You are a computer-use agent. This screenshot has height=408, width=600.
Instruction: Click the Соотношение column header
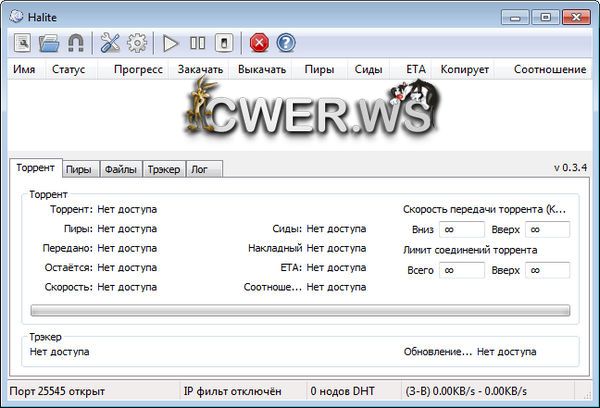point(549,70)
